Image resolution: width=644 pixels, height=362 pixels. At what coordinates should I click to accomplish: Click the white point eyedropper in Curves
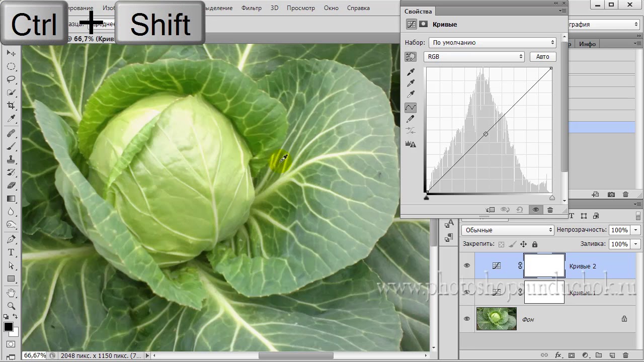click(x=411, y=95)
